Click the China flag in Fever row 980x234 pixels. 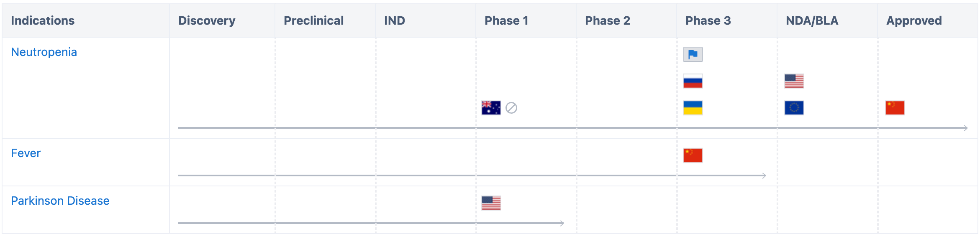[693, 155]
